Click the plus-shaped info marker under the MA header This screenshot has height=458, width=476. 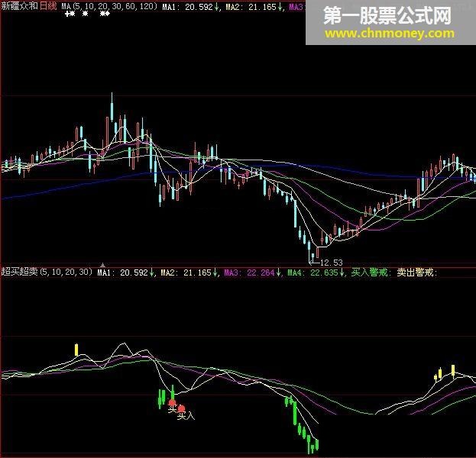[x=67, y=14]
